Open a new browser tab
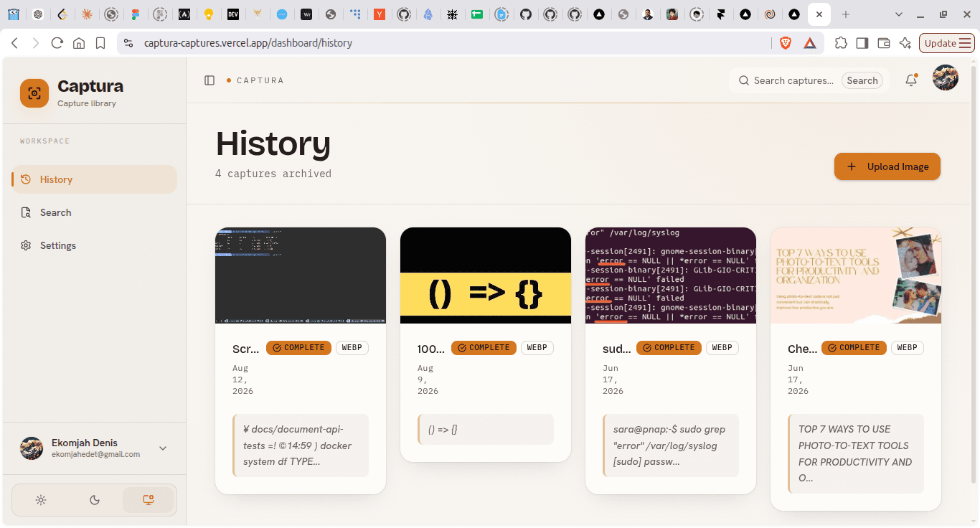Screen dimensions: 980x528 (846, 14)
